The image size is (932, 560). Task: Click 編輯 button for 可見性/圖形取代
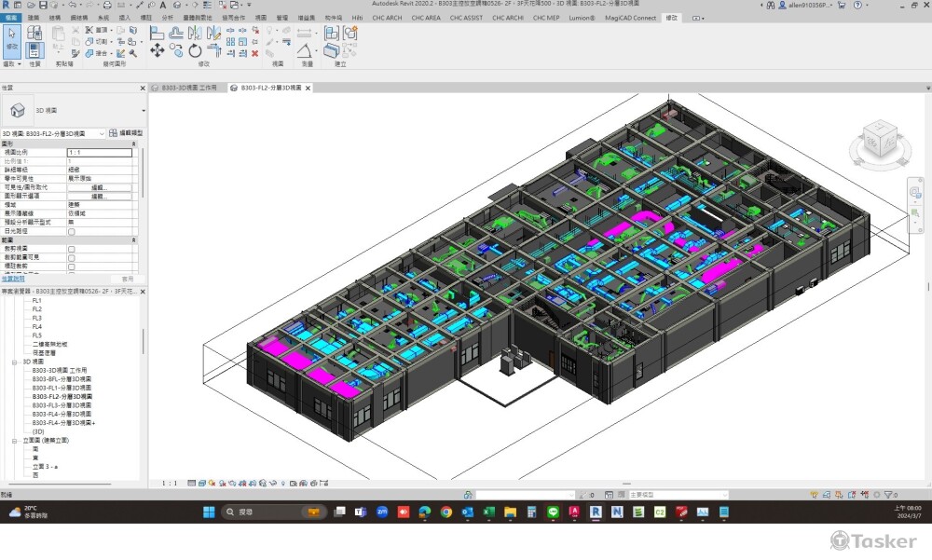(x=99, y=186)
